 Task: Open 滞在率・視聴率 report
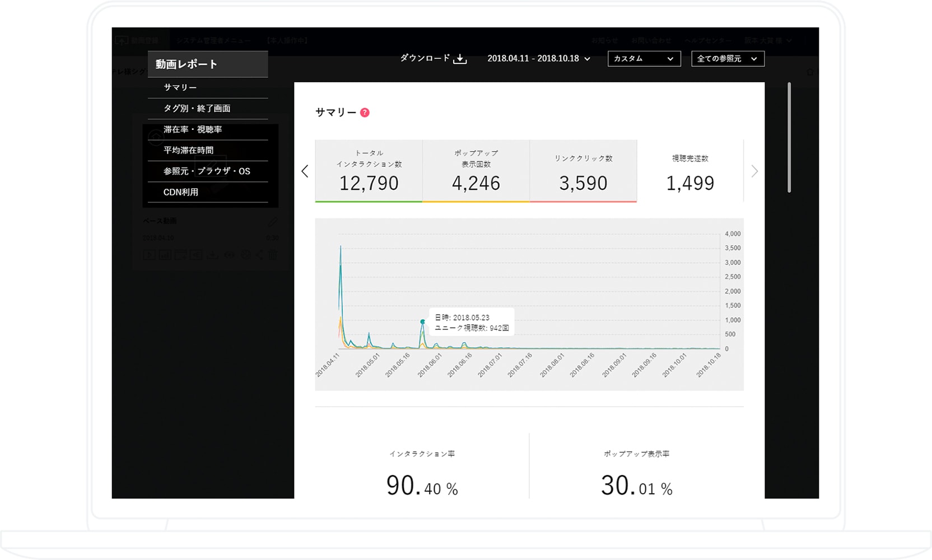point(208,129)
